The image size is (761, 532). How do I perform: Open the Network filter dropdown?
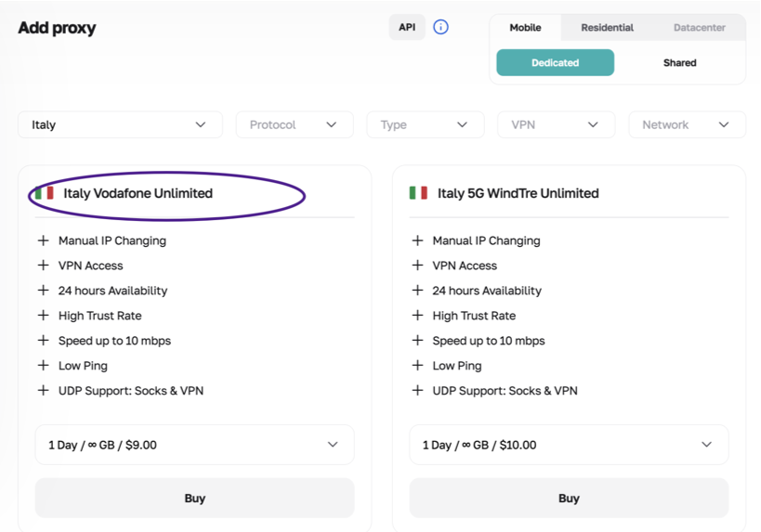coord(687,124)
